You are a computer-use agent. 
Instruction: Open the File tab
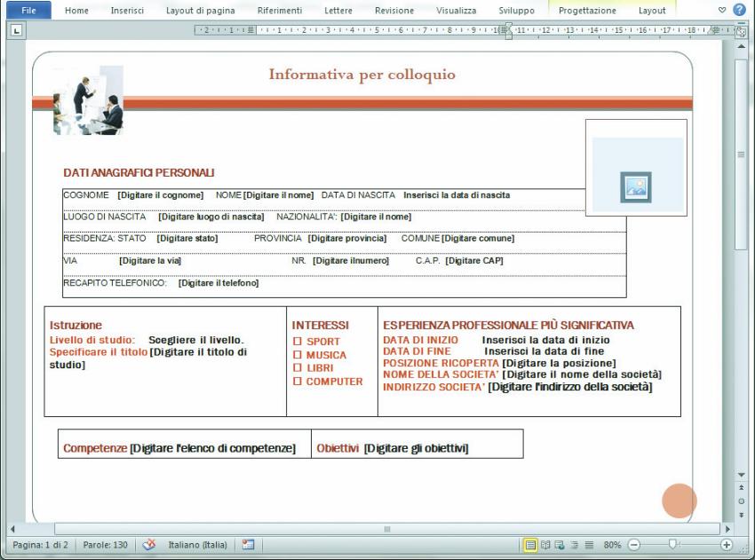click(x=28, y=11)
